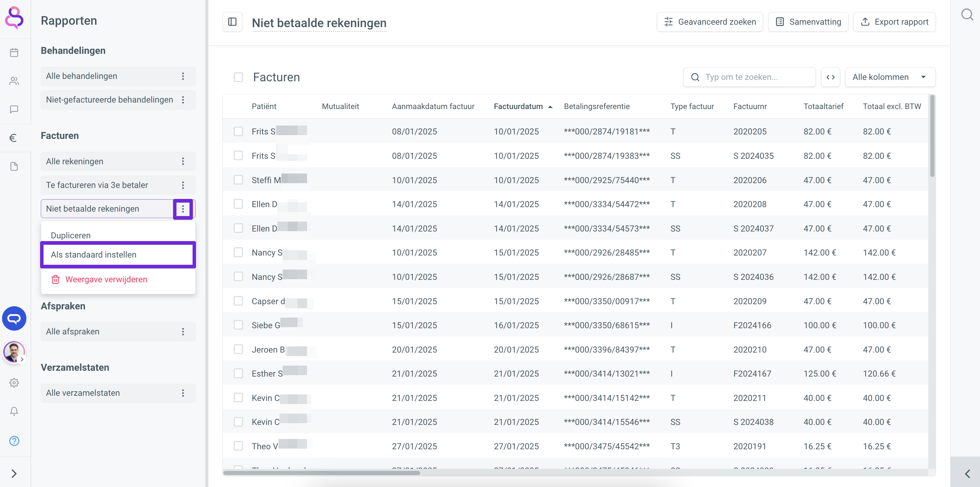This screenshot has width=980, height=487.
Task: Open the notifications bell icon
Action: (14, 411)
